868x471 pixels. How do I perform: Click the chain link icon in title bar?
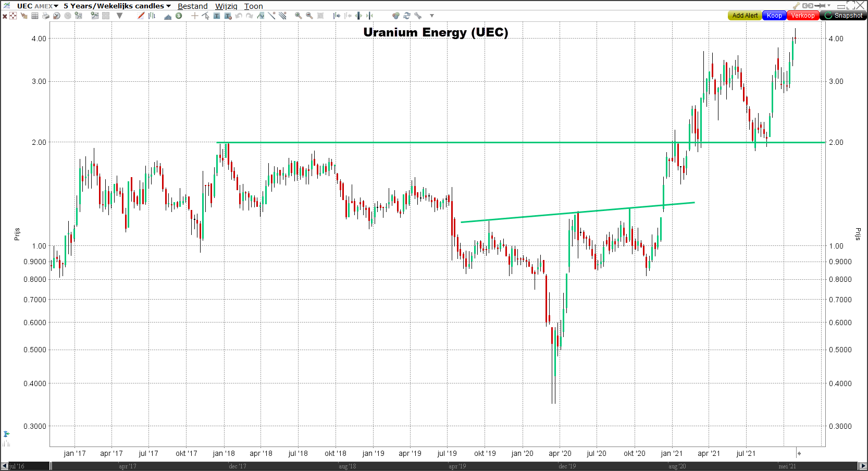808,6
